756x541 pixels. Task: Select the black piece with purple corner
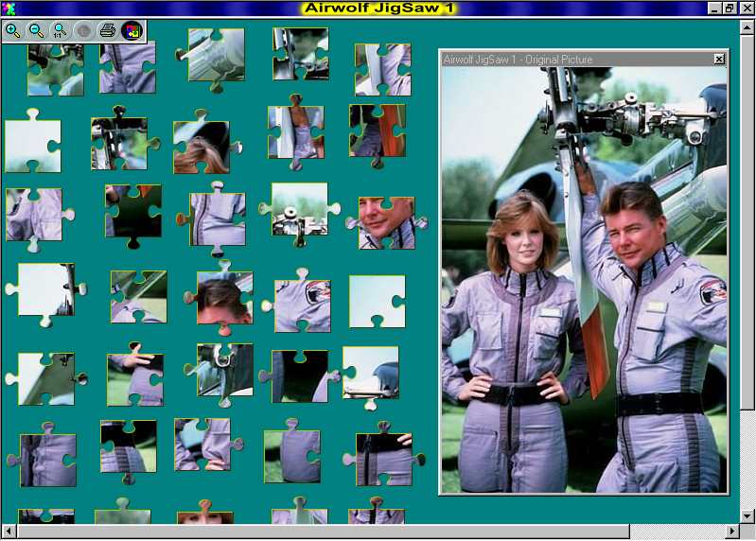(300, 376)
